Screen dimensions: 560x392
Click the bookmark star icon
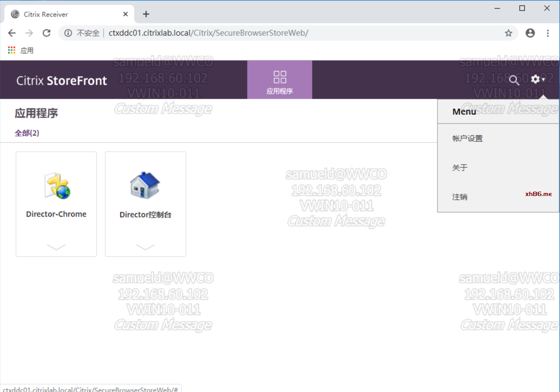click(508, 33)
